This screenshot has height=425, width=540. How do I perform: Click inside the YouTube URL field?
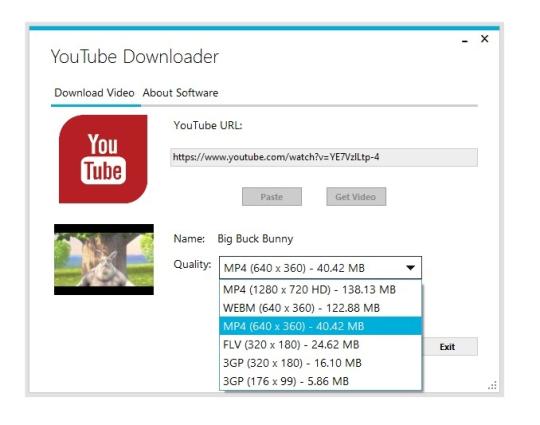324,157
